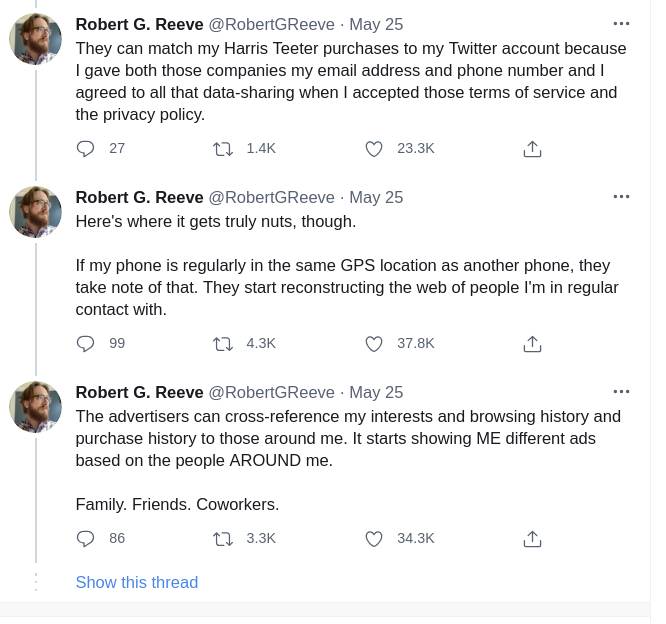Open more options on the advertisers tweet
This screenshot has height=624, width=666.
click(621, 392)
